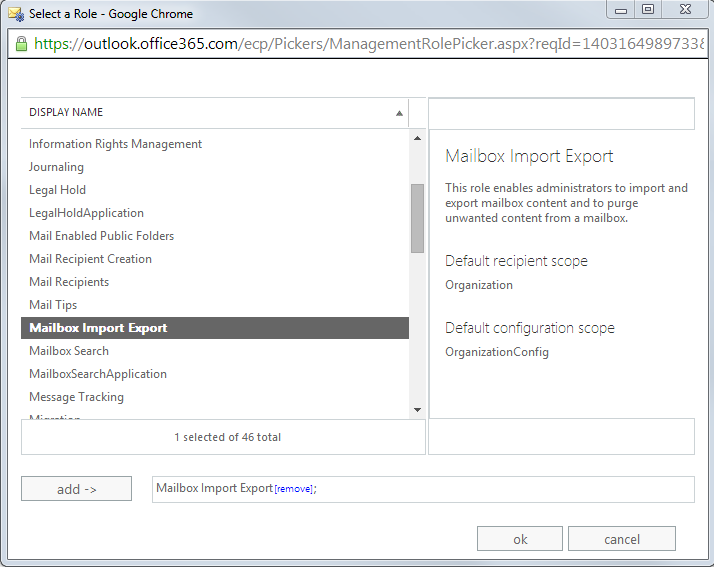Minimize the Select a Role window
The height and width of the screenshot is (567, 714).
coord(621,10)
